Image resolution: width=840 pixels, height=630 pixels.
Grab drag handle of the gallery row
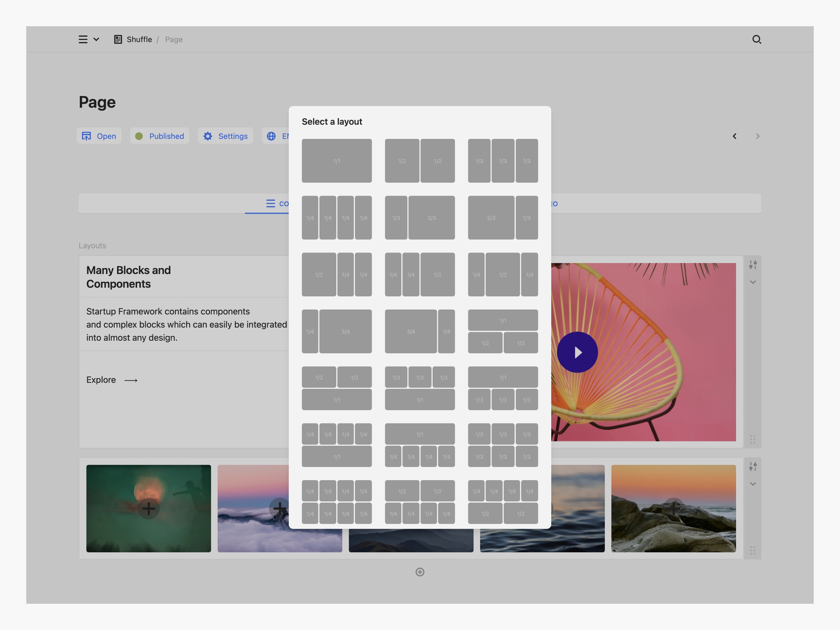click(753, 550)
